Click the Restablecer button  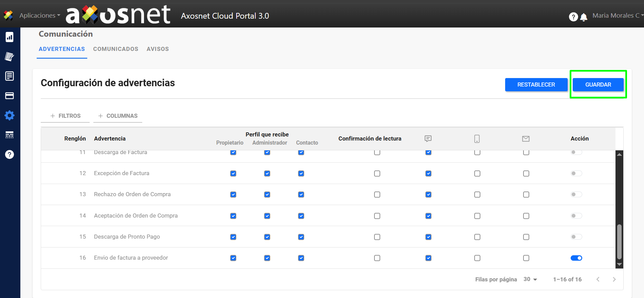click(536, 85)
